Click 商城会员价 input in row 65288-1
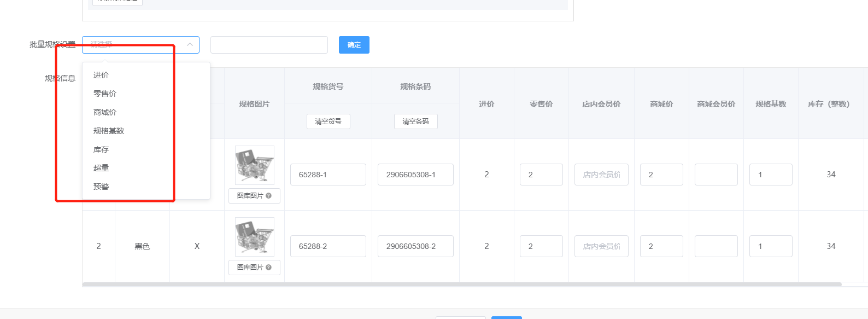Viewport: 868px width, 319px height. [716, 175]
